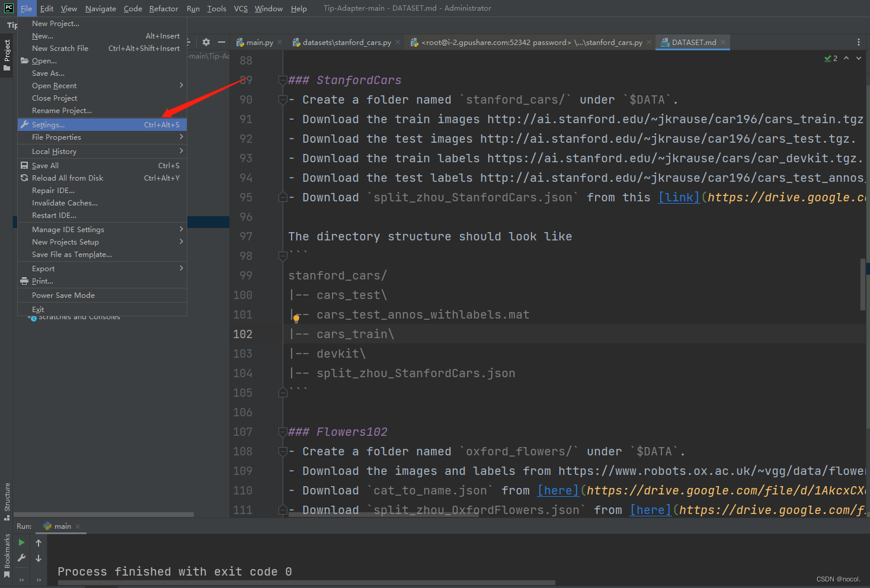Close the main run tab

[78, 526]
